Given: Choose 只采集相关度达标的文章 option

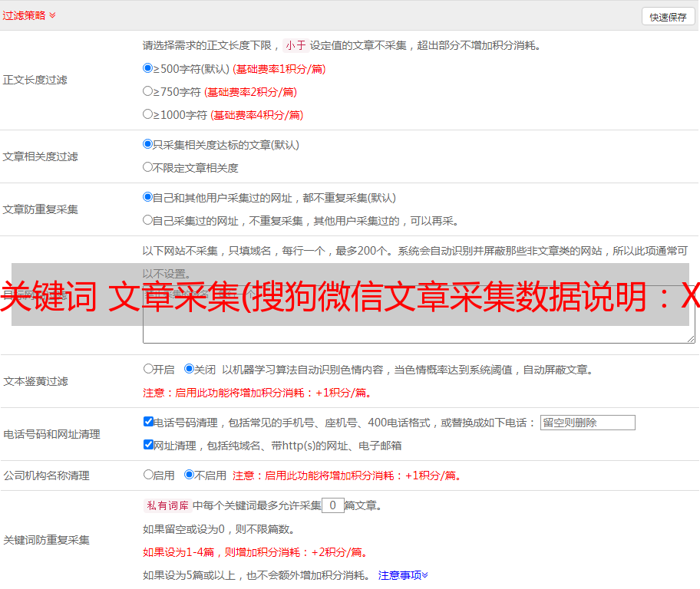Looking at the screenshot, I should click(148, 144).
